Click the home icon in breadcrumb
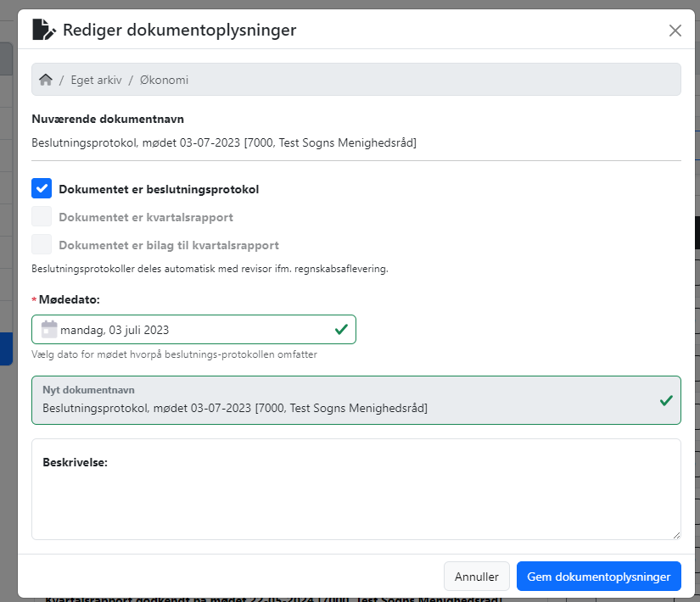This screenshot has width=700, height=602. (46, 80)
